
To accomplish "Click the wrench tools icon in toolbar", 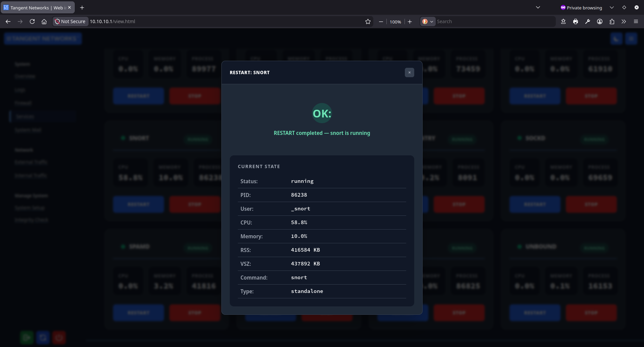I will [x=587, y=21].
